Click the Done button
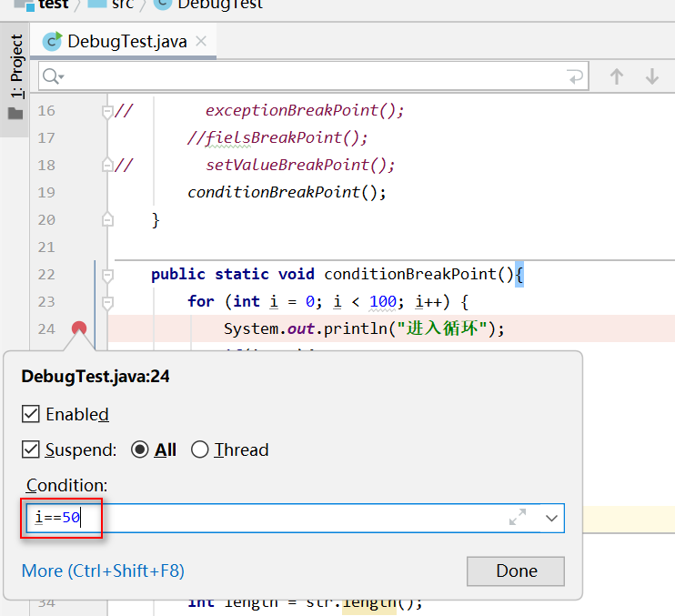 516,571
